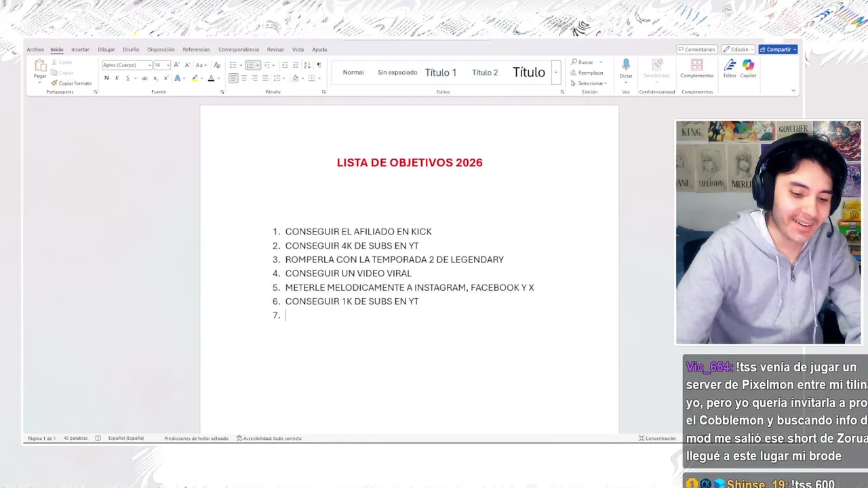
Task: Apply the Título 2 style
Action: click(485, 73)
